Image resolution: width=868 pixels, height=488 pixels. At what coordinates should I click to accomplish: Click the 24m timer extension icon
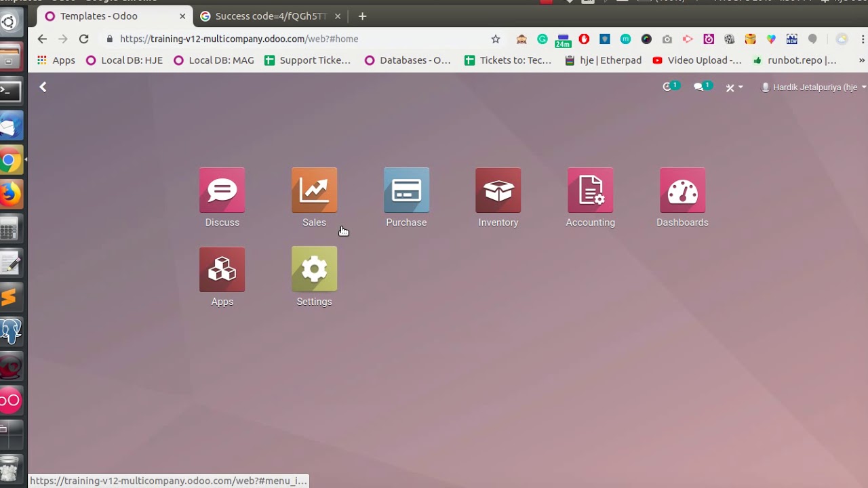coord(563,40)
